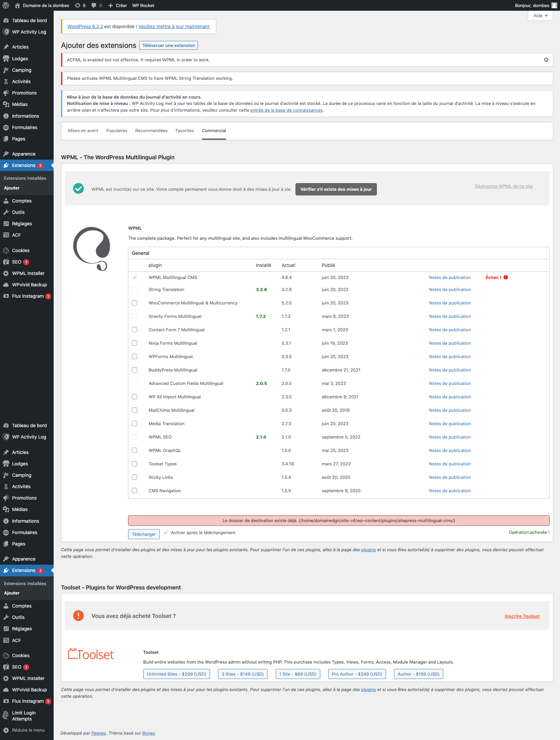Open the WordPress logo menu in admin bar
This screenshot has width=560, height=740.
pyautogui.click(x=6, y=5)
